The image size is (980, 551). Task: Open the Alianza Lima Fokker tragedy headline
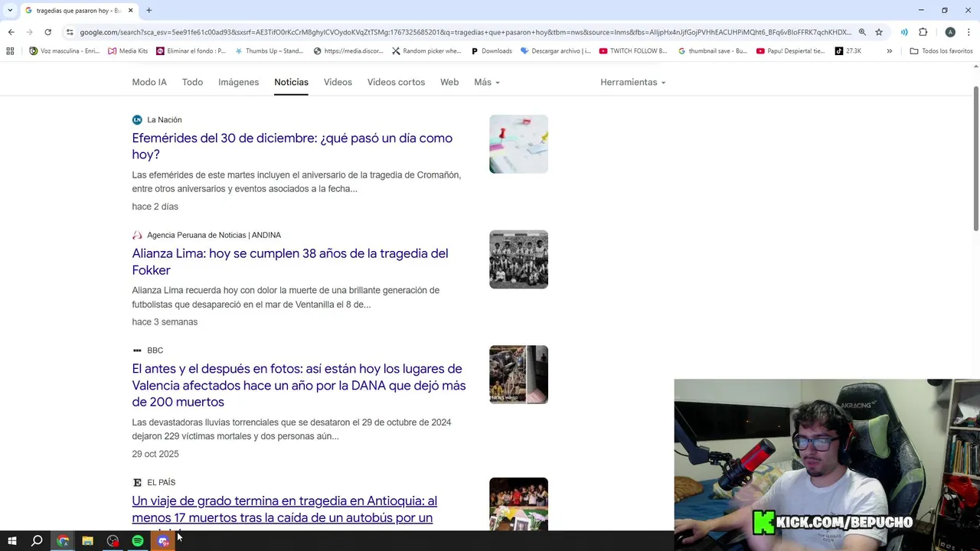point(289,262)
